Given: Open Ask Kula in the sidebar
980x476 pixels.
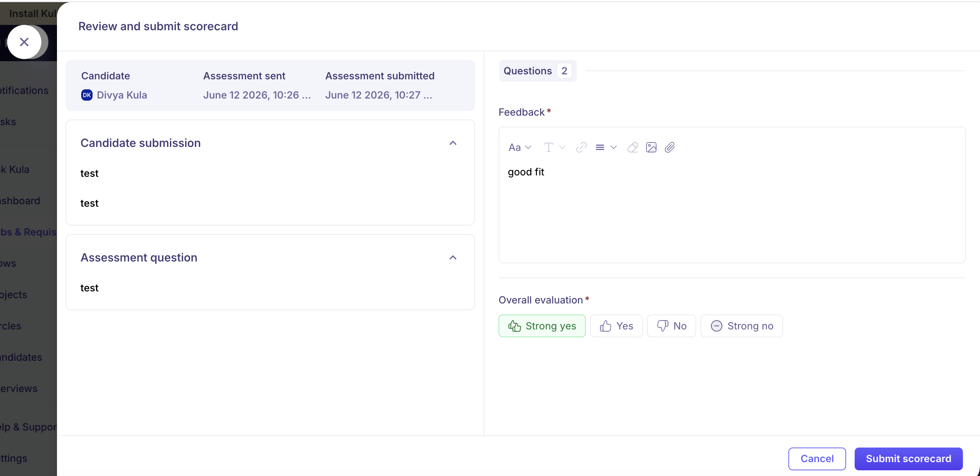Looking at the screenshot, I should pos(15,169).
